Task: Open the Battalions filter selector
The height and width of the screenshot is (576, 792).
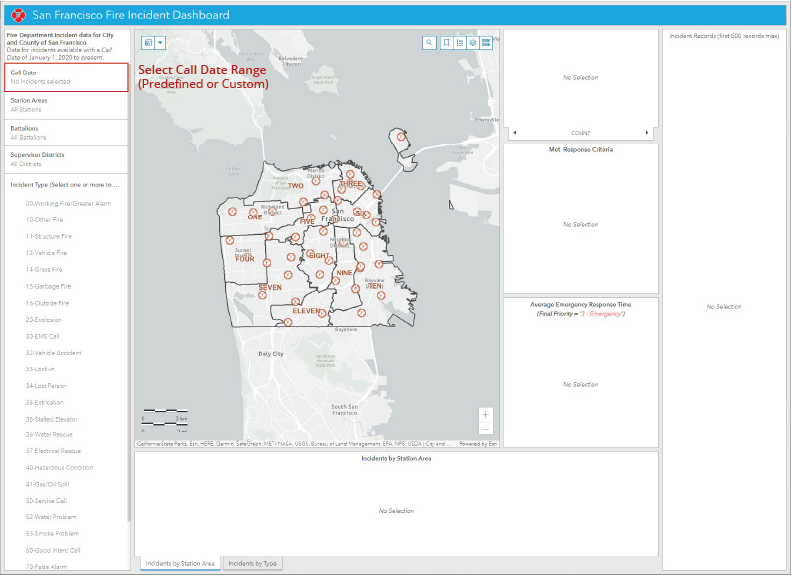Action: click(66, 133)
